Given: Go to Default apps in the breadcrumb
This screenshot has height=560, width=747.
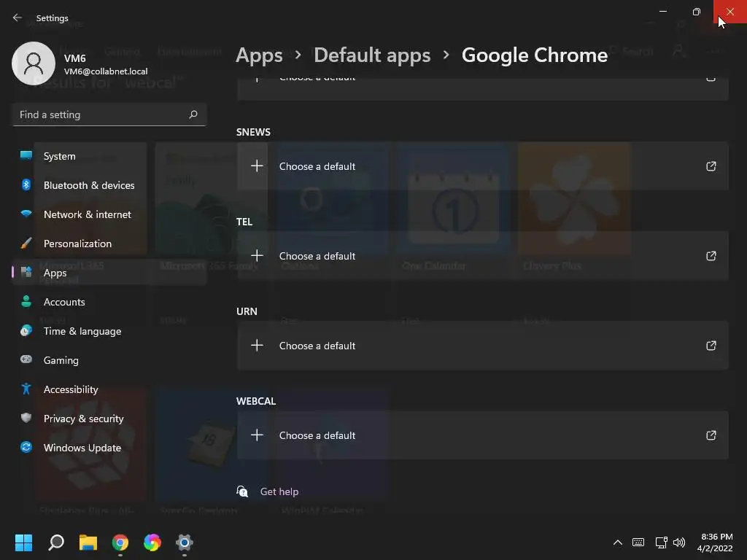Looking at the screenshot, I should tap(372, 55).
